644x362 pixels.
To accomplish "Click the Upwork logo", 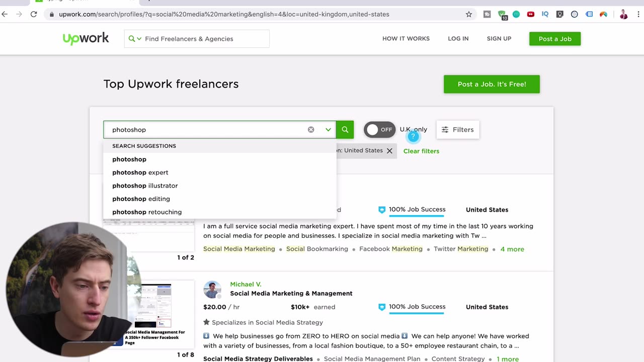I will click(86, 38).
